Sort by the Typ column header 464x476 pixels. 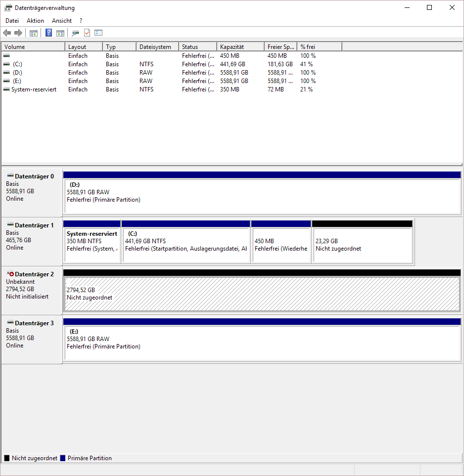(x=119, y=47)
